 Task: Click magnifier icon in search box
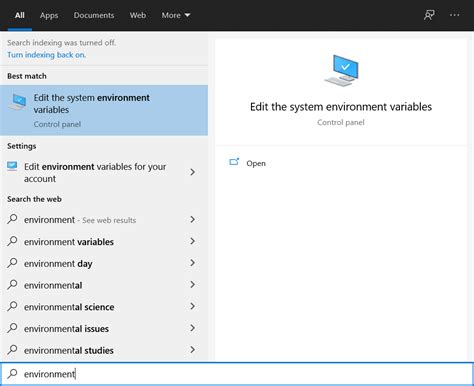coord(12,373)
